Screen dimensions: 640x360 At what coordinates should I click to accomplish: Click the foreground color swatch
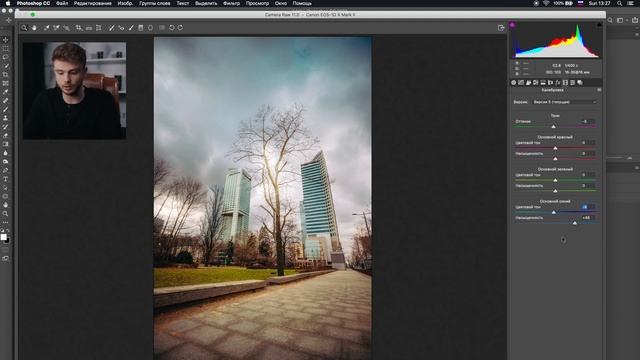(x=4, y=237)
